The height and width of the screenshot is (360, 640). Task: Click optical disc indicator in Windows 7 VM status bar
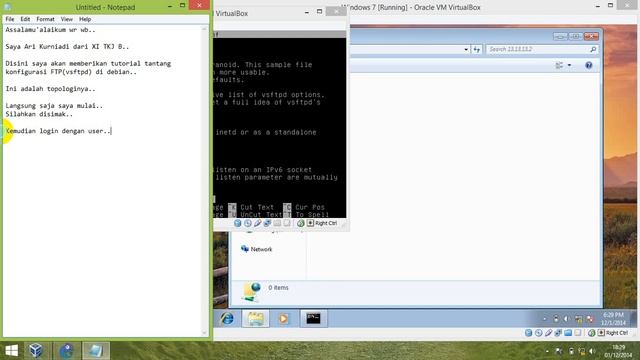pyautogui.click(x=538, y=333)
